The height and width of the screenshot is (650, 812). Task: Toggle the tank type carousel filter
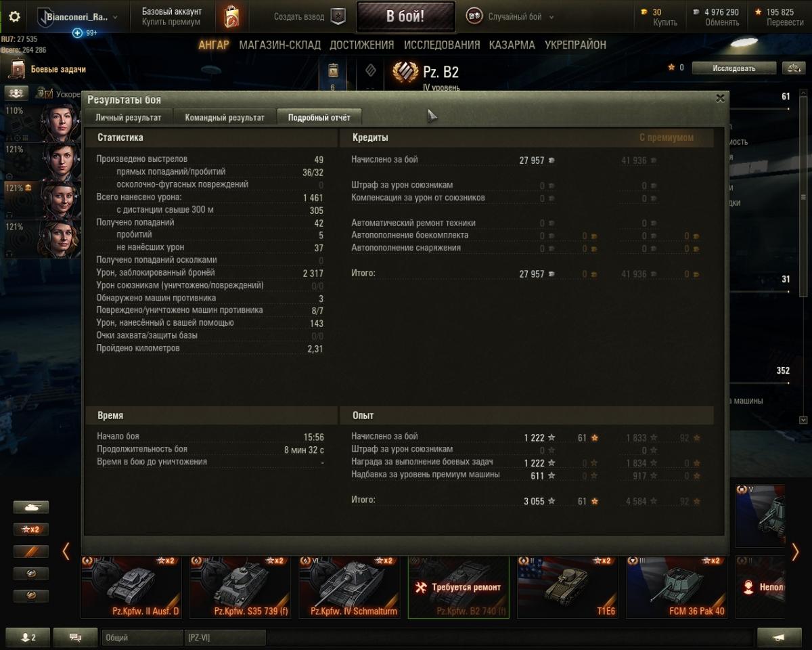coord(31,507)
